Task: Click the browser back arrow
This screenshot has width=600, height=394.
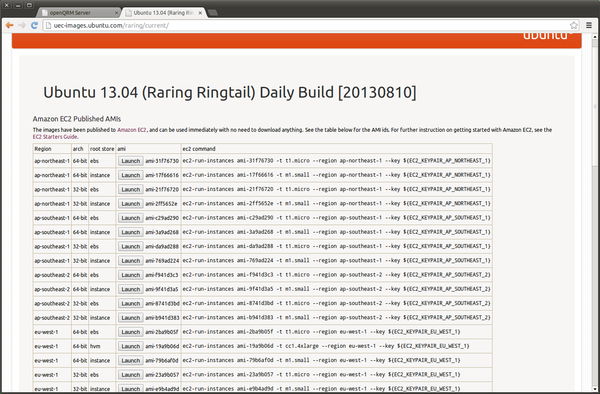Action: point(10,25)
